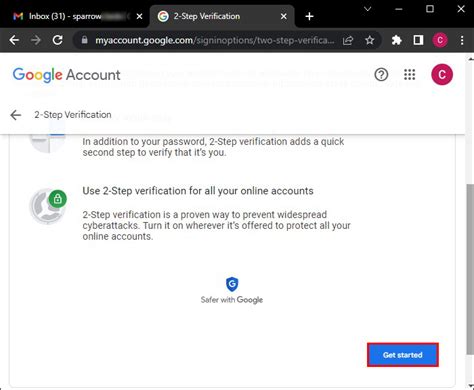Screen dimensions: 474x390
Task: Click the page vertical scrollbar thumb
Action: [470, 268]
